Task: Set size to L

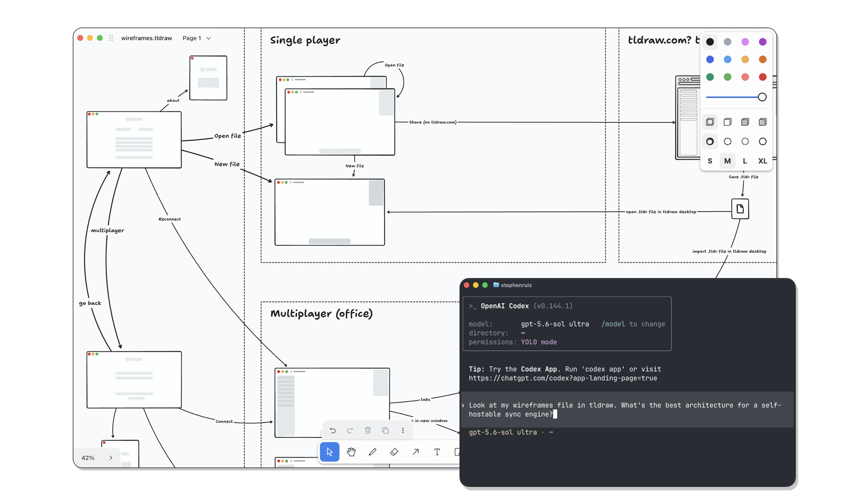Action: click(x=745, y=161)
